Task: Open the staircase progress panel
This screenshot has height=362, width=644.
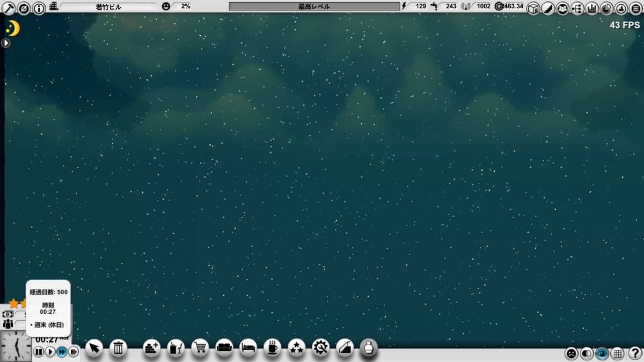Action: click(x=548, y=8)
